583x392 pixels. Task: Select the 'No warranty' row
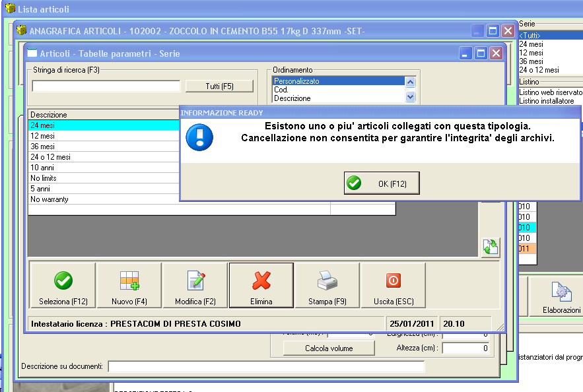(x=104, y=199)
